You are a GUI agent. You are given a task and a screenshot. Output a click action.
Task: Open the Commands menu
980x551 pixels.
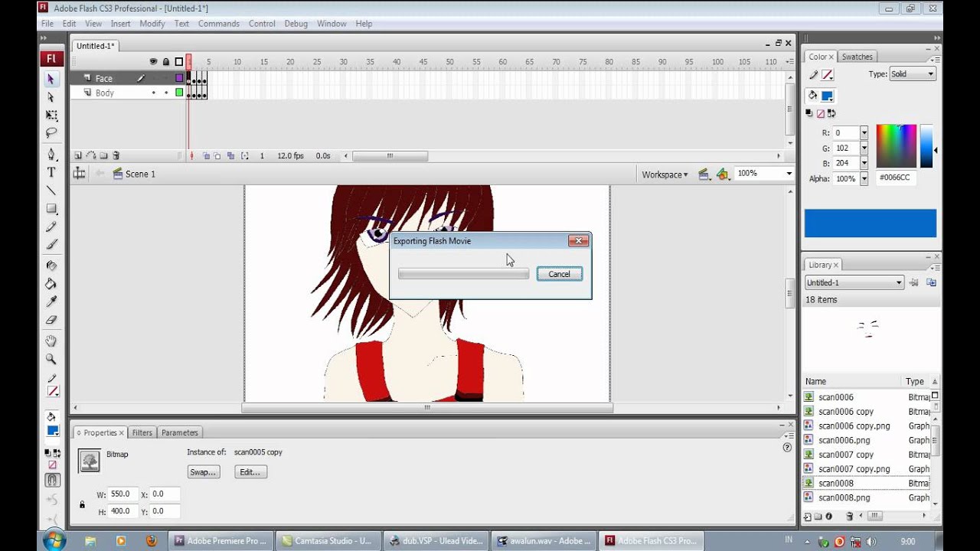click(218, 24)
